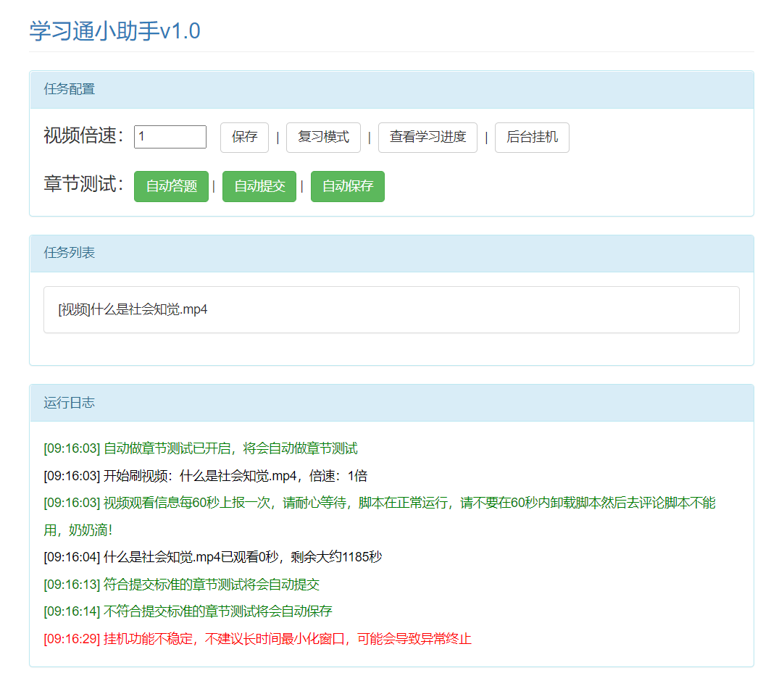Click the 后台挂机 button
The height and width of the screenshot is (686, 784).
(x=532, y=137)
